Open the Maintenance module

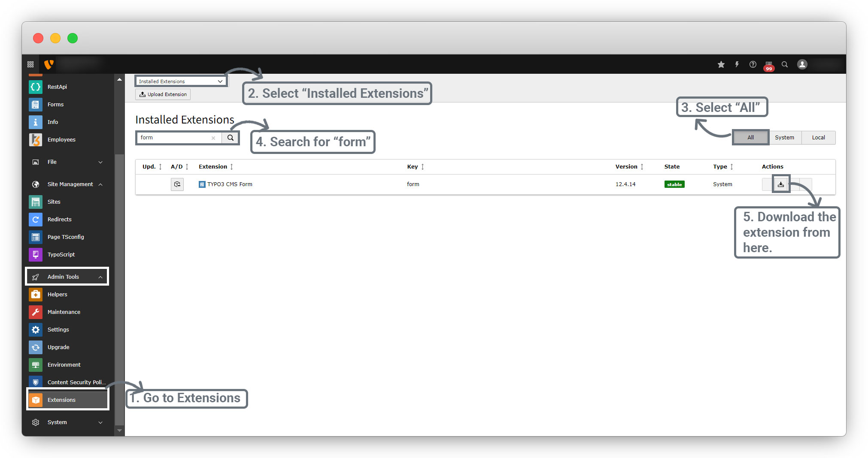64,312
